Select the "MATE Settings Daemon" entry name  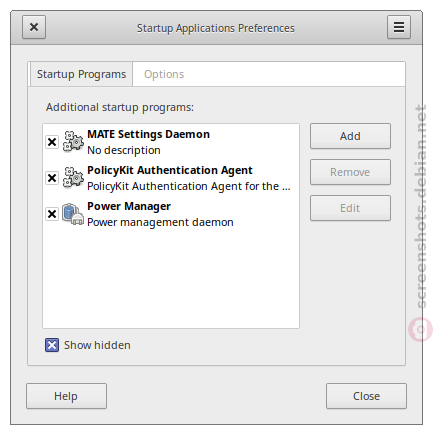(x=148, y=134)
